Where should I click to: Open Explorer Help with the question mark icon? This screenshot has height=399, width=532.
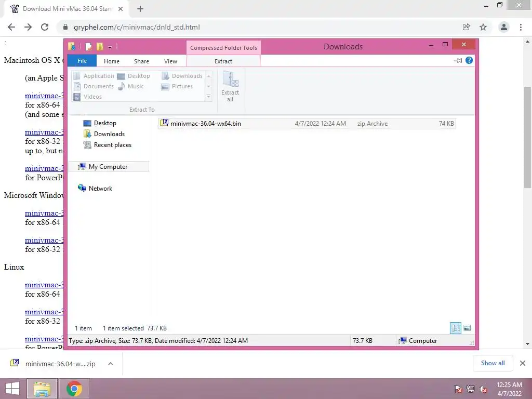pyautogui.click(x=469, y=60)
